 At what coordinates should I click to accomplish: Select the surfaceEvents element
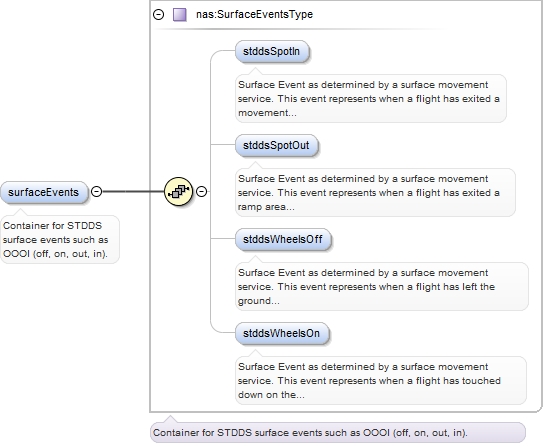tap(44, 192)
